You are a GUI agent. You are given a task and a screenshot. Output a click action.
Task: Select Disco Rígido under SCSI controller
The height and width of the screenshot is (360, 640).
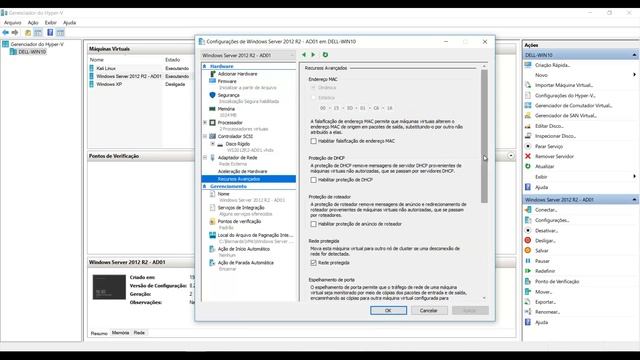(238, 144)
